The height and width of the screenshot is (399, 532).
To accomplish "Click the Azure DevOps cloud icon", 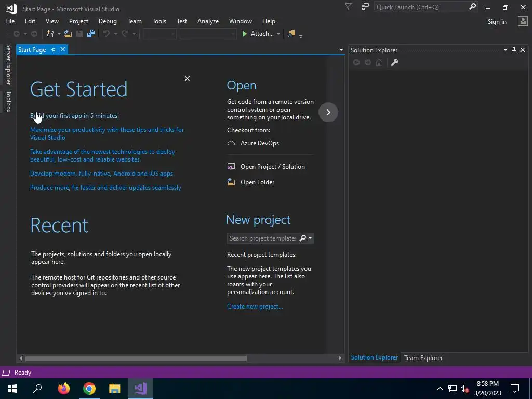I will [x=231, y=143].
